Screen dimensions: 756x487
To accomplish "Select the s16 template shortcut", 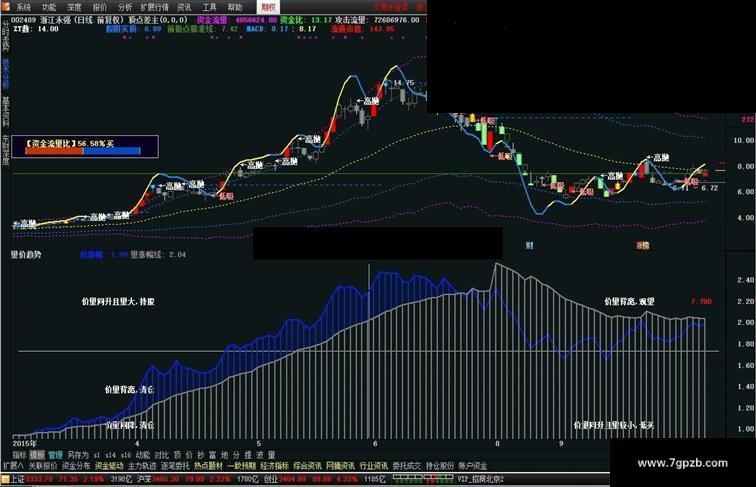I will 126,455.
